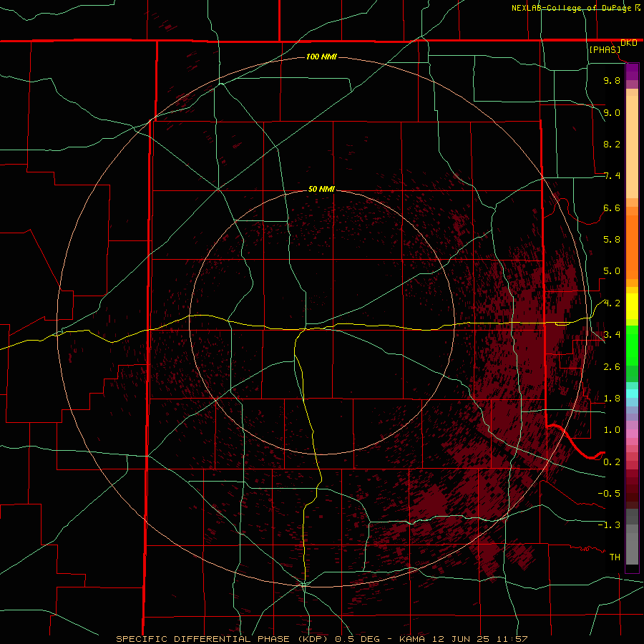Click the -1.3 legend value
The height and width of the screenshot is (644, 644).
pyautogui.click(x=609, y=525)
